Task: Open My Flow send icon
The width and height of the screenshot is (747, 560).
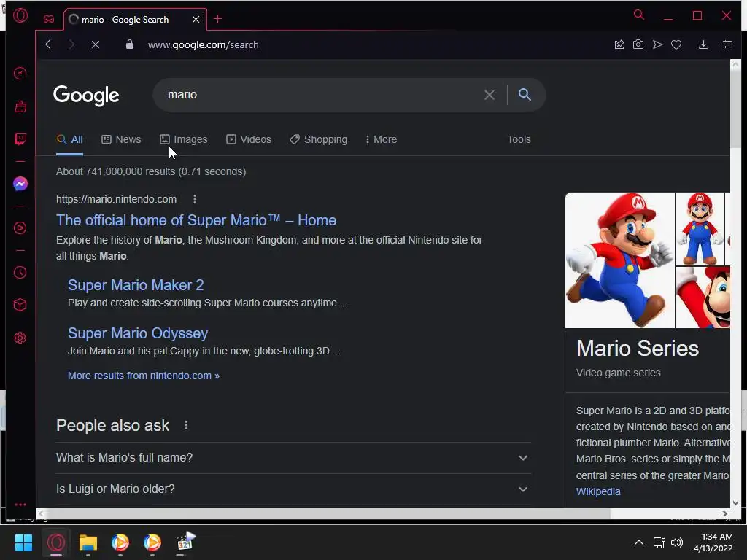Action: click(657, 44)
